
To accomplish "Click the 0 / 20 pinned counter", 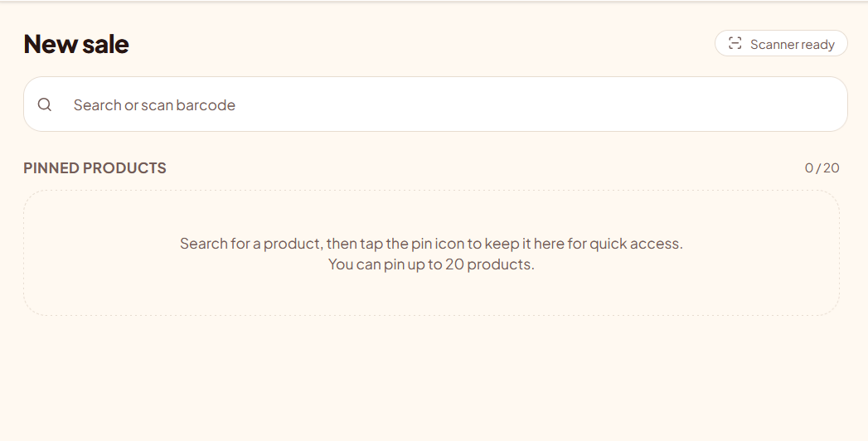I will (x=822, y=167).
